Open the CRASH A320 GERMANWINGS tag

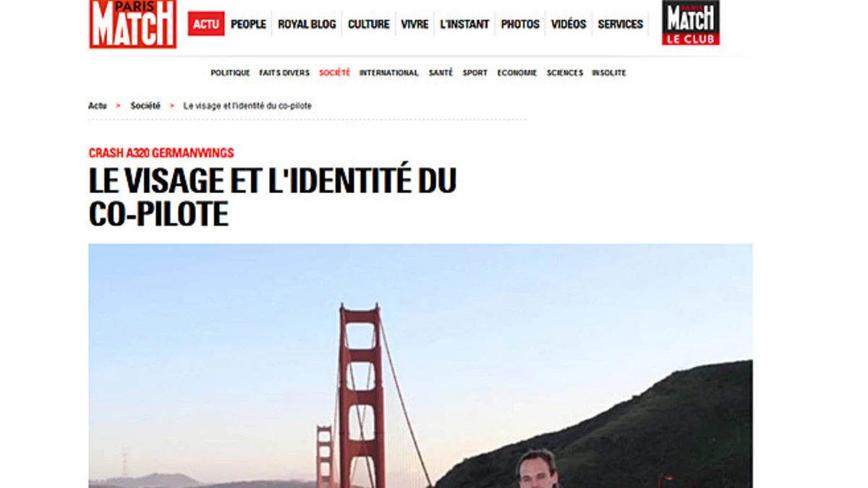click(x=161, y=153)
